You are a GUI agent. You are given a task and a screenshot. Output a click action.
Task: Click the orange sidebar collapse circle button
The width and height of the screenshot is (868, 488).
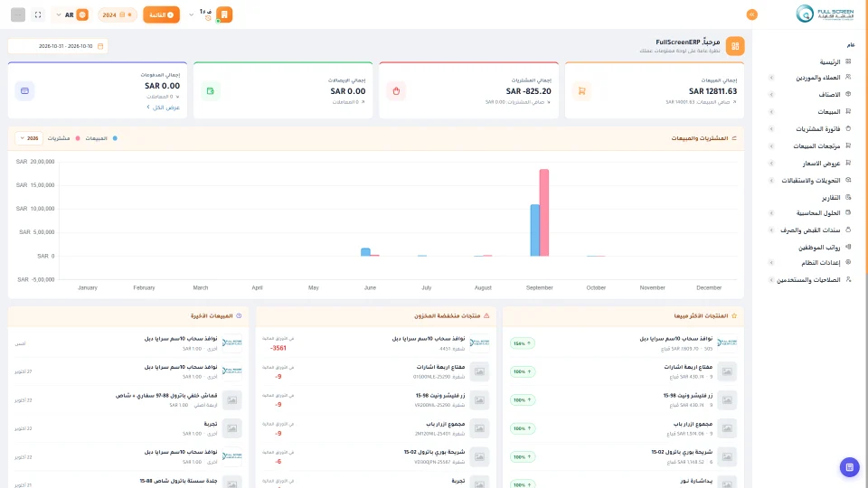pyautogui.click(x=751, y=15)
